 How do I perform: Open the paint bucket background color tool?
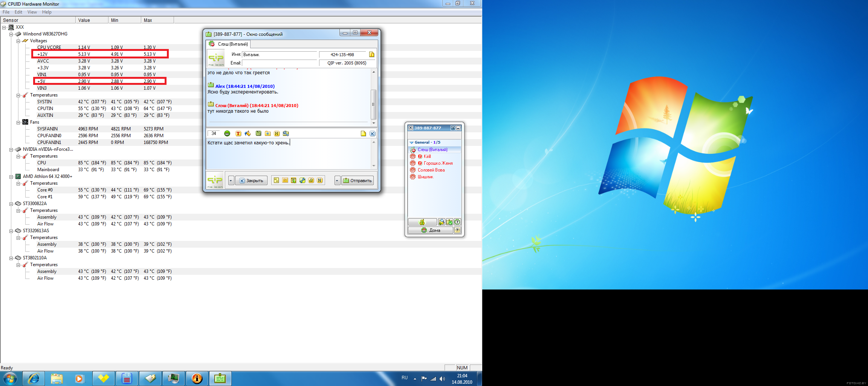coord(248,133)
